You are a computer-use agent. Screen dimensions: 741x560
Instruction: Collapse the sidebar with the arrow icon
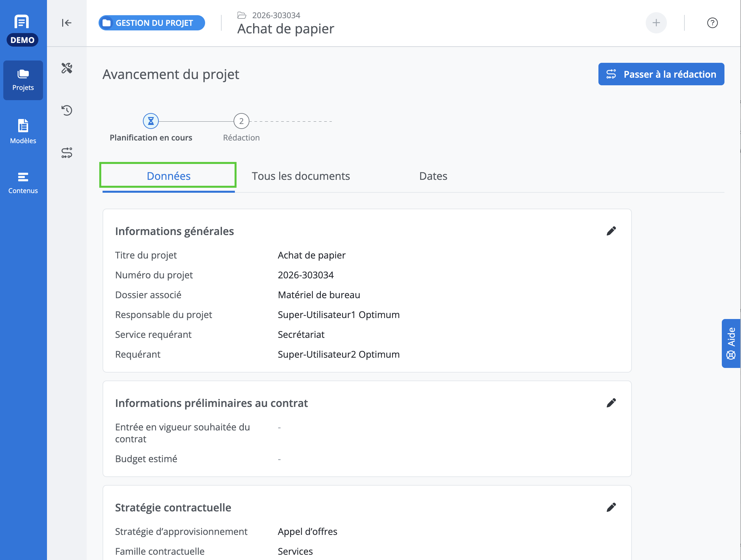(x=66, y=23)
